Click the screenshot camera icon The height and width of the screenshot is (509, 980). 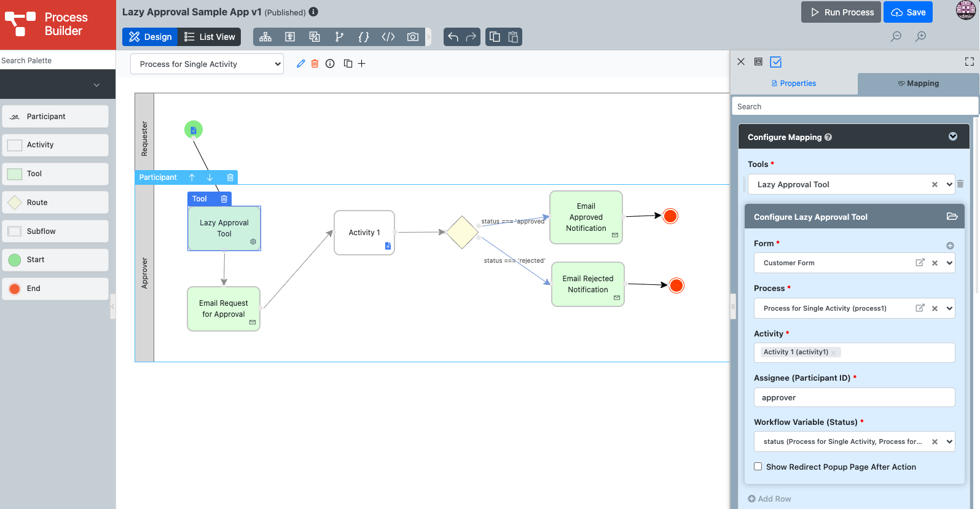click(x=413, y=37)
